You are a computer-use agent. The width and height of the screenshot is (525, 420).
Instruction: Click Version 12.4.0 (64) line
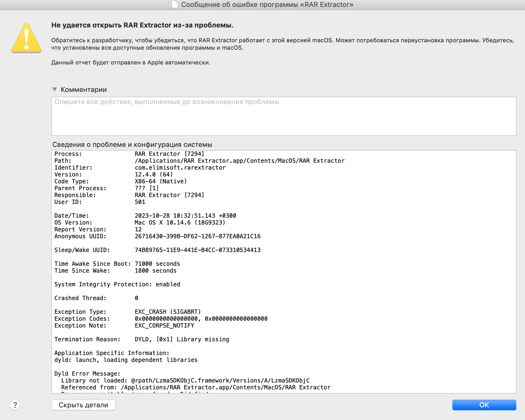click(113, 174)
